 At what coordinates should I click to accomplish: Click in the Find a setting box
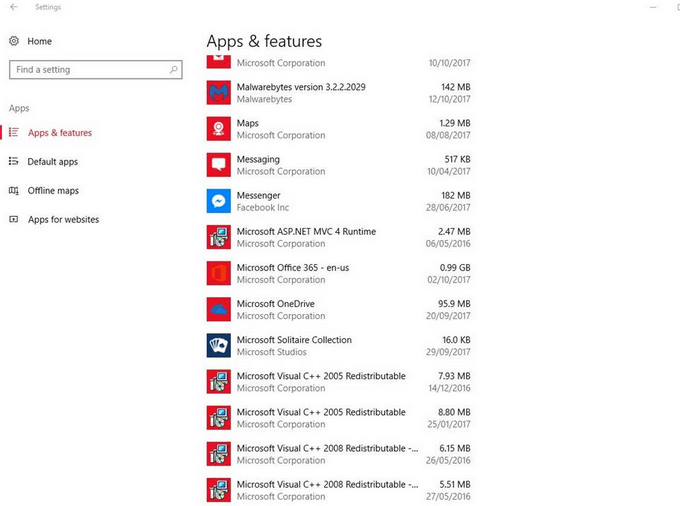(x=88, y=70)
